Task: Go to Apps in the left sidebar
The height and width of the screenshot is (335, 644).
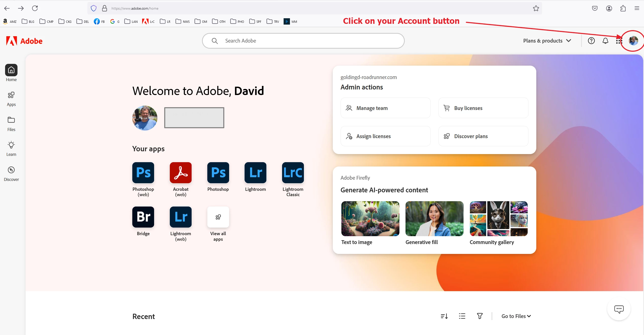Action: point(11,99)
